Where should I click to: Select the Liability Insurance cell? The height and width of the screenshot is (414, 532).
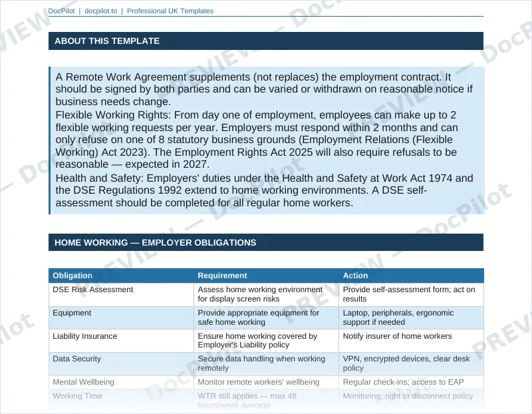point(121,341)
